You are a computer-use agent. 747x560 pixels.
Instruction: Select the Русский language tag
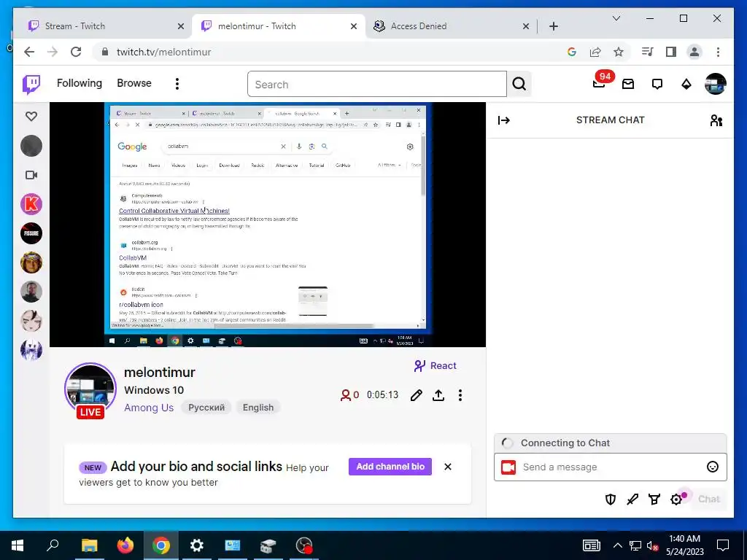pos(206,408)
